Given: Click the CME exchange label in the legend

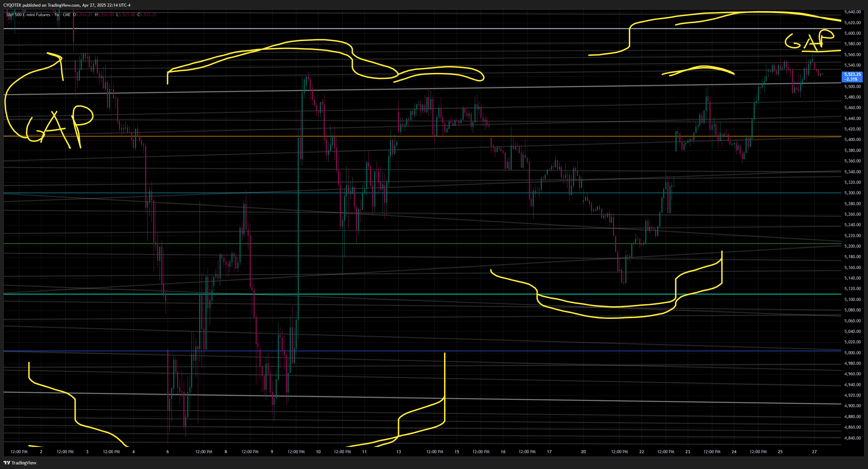Looking at the screenshot, I should [67, 15].
